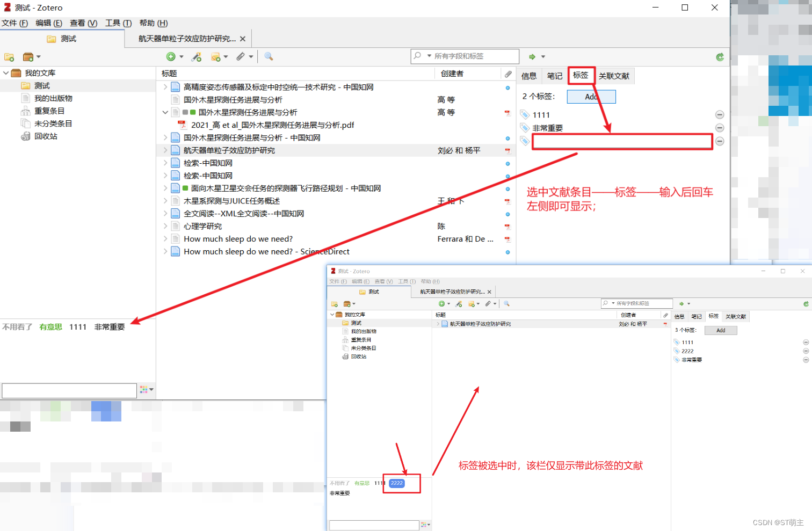
Task: Expand the 心理学研究 item row
Action: click(165, 226)
